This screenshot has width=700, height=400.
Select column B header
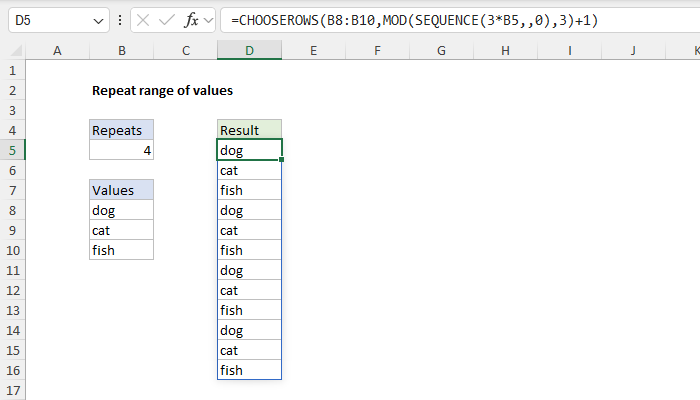click(121, 50)
